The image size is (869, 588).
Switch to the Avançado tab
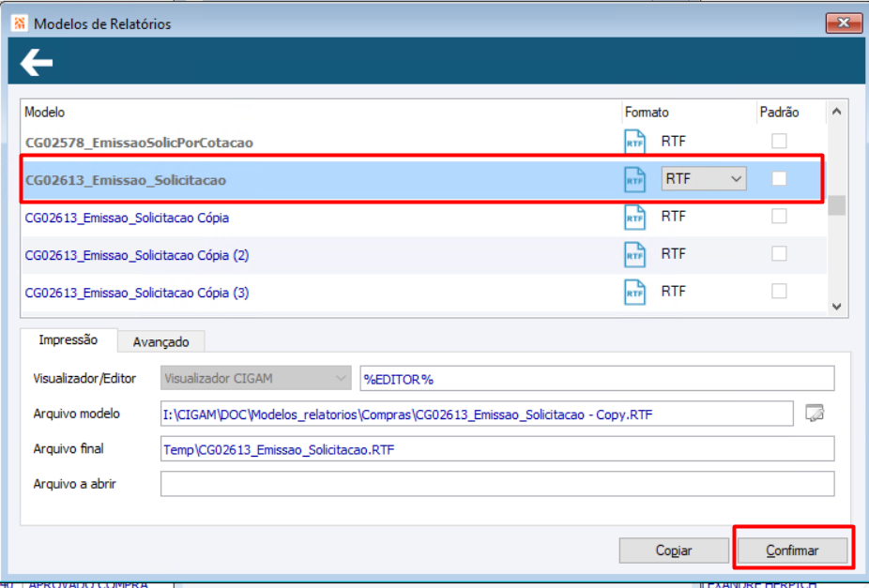[x=160, y=342]
